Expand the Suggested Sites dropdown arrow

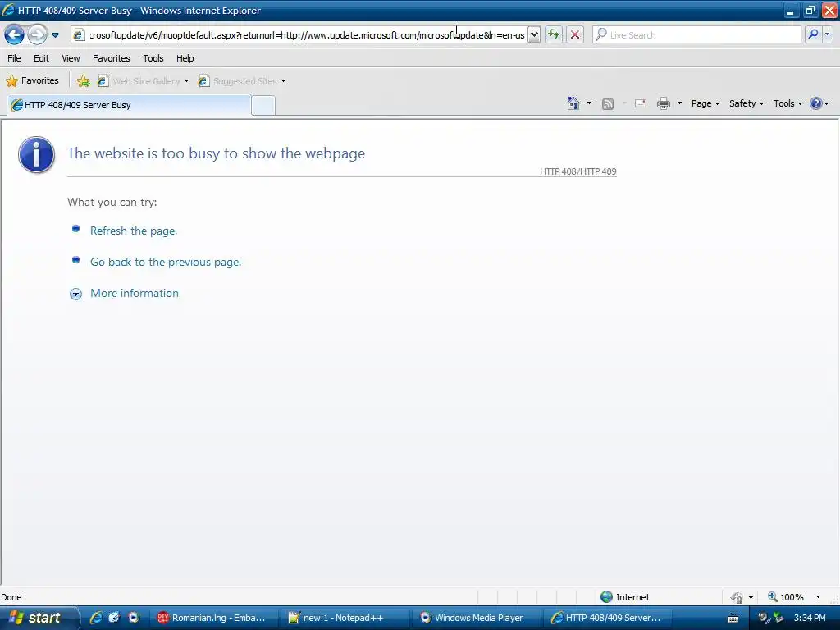point(283,81)
